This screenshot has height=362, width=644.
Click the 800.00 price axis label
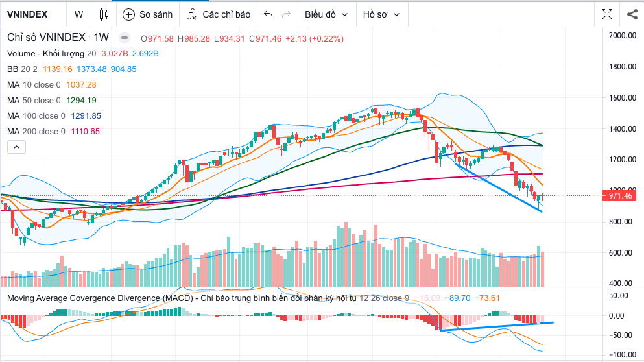point(620,222)
